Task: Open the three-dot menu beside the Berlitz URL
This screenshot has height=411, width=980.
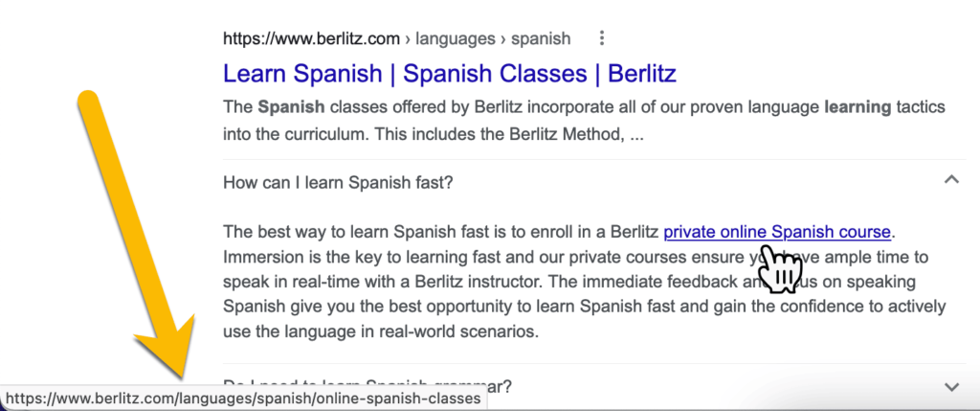Action: click(x=601, y=38)
